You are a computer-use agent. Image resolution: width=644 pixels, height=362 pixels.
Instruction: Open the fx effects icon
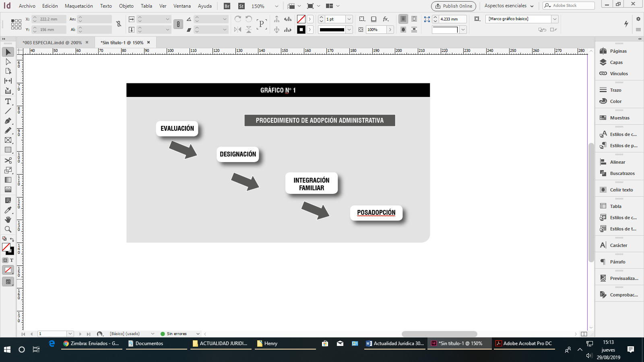(386, 19)
